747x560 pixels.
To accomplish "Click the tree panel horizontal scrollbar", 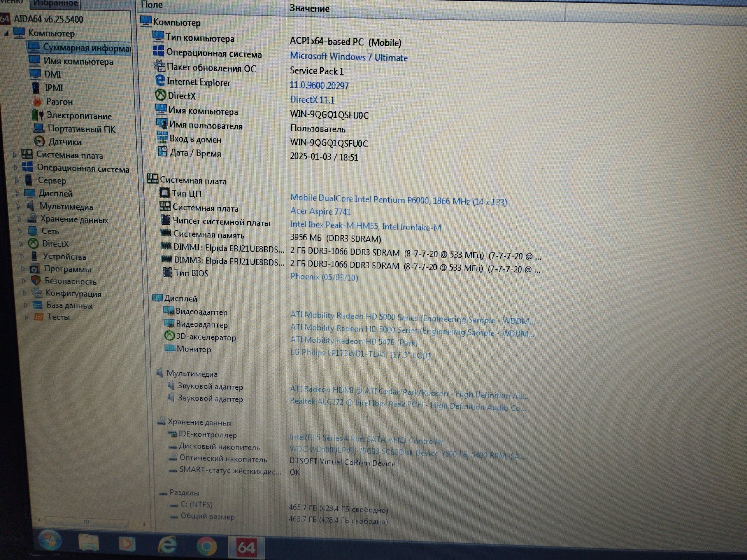I will pos(86,521).
